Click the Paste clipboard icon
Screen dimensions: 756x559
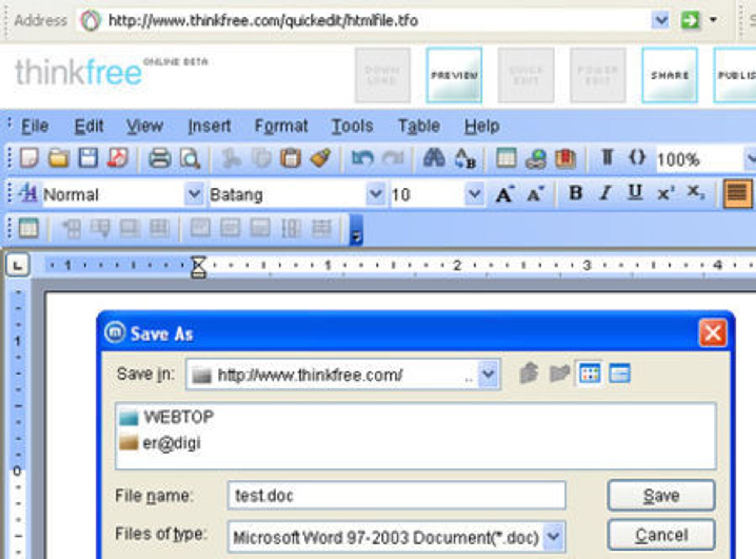290,158
